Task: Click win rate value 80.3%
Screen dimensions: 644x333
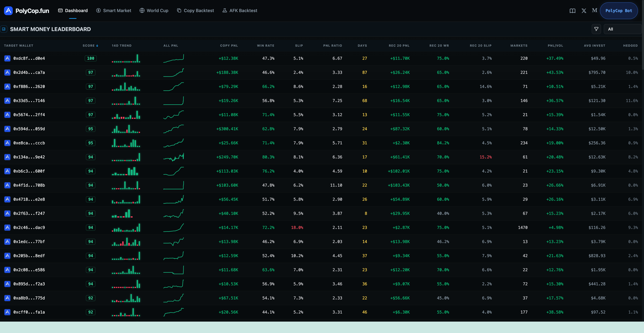Action: click(x=268, y=157)
